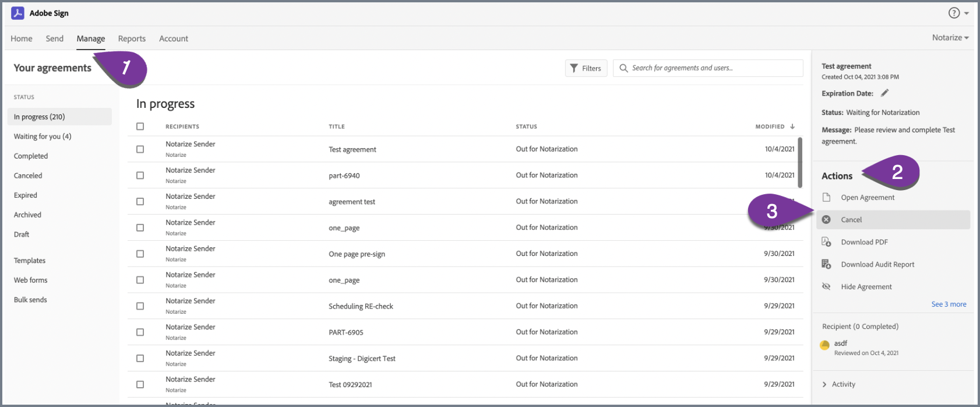Check the box for Test 09292021 row
Viewport: 980px width, 407px height.
click(x=140, y=385)
